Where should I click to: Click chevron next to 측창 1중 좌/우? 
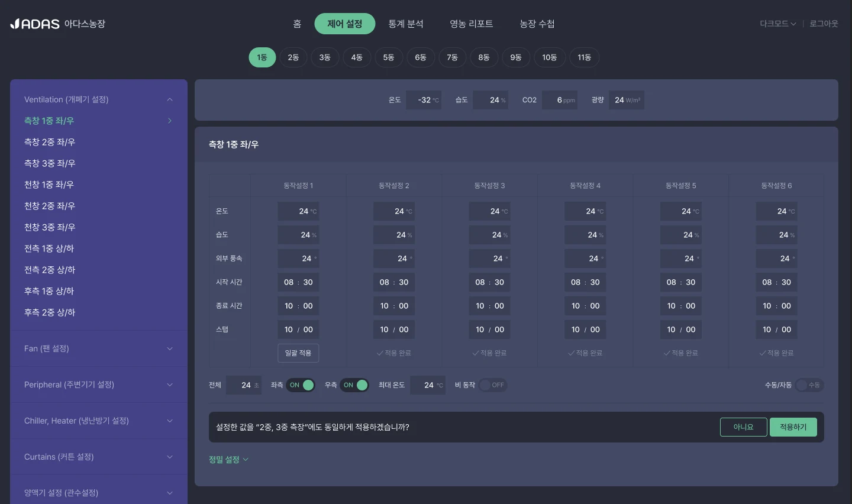[x=170, y=121]
